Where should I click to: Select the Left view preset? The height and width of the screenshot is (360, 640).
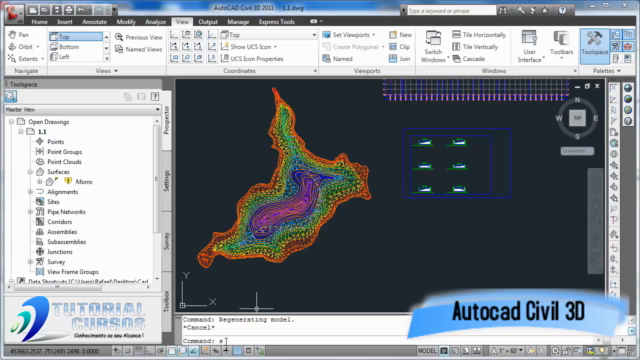pos(76,57)
